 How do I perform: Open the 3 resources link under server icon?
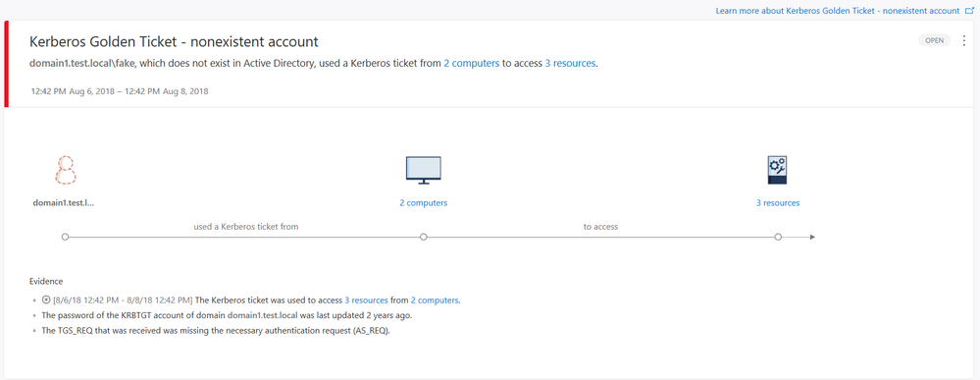point(778,203)
